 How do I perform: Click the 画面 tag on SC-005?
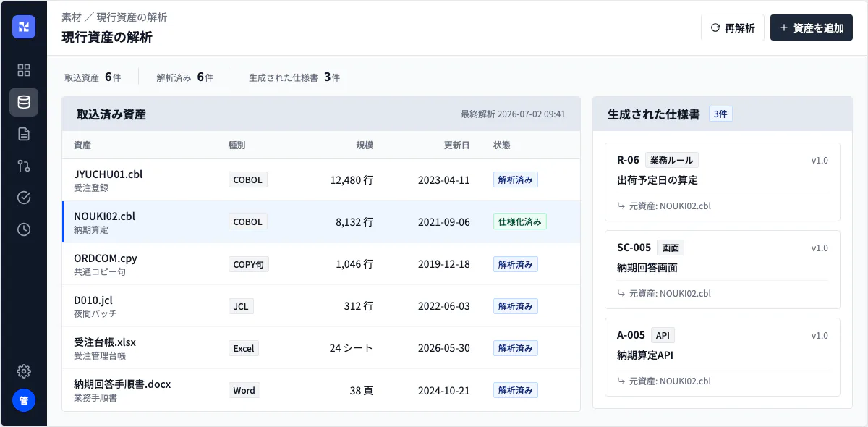point(671,248)
